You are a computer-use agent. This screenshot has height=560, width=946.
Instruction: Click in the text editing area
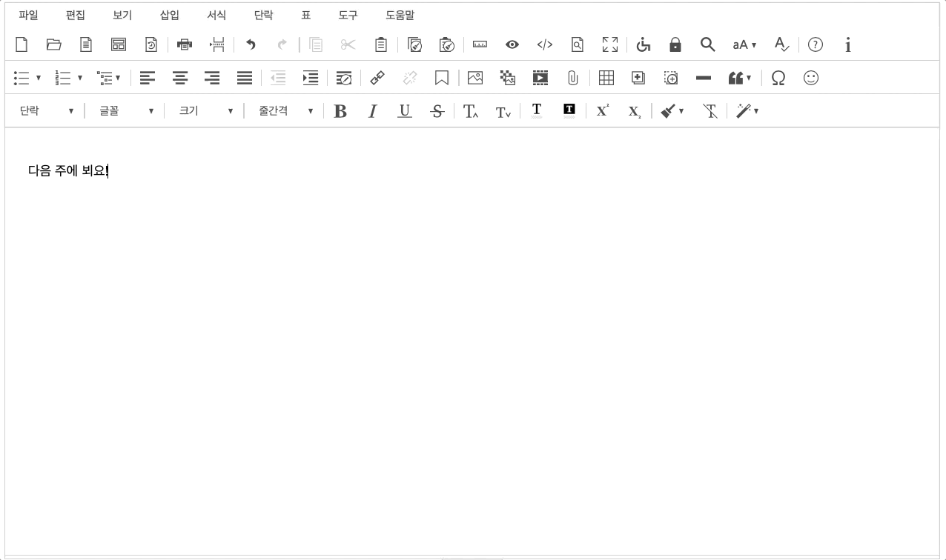click(x=472, y=333)
